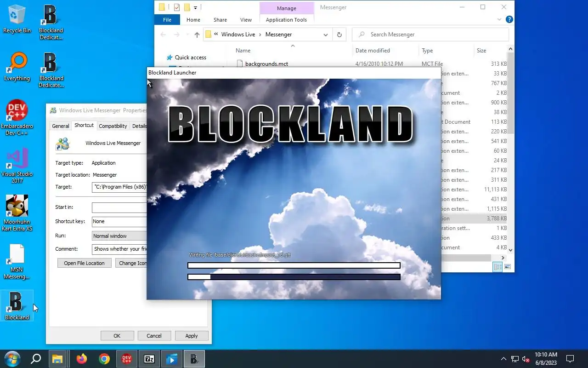Click the Properties quick access toolbar icon
This screenshot has height=368, width=588.
click(x=177, y=7)
